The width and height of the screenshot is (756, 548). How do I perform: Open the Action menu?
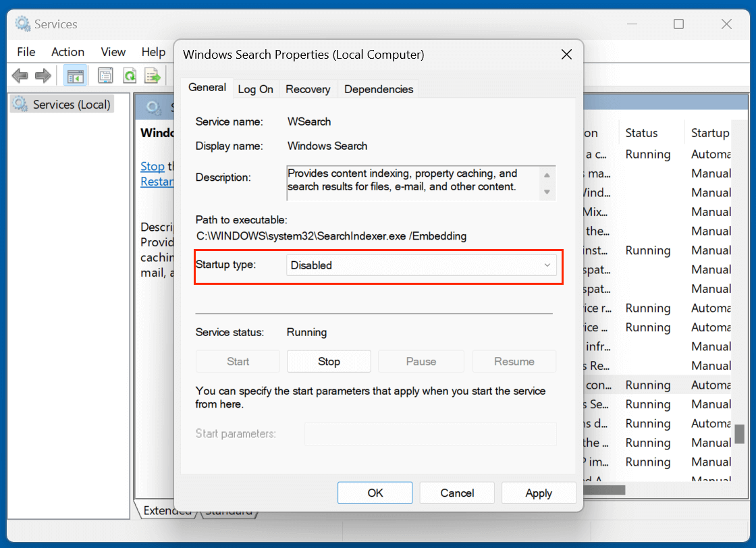pos(67,52)
